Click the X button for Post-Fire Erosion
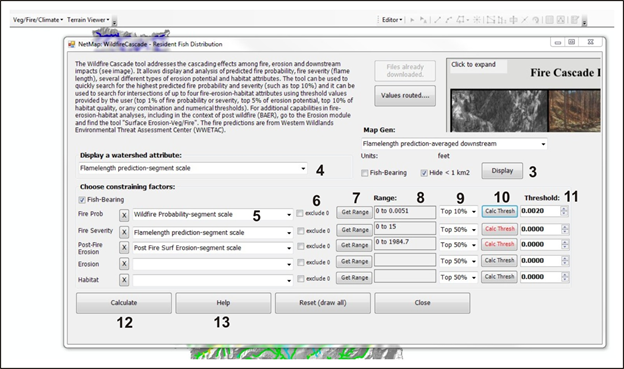624x369 pixels. tap(124, 248)
